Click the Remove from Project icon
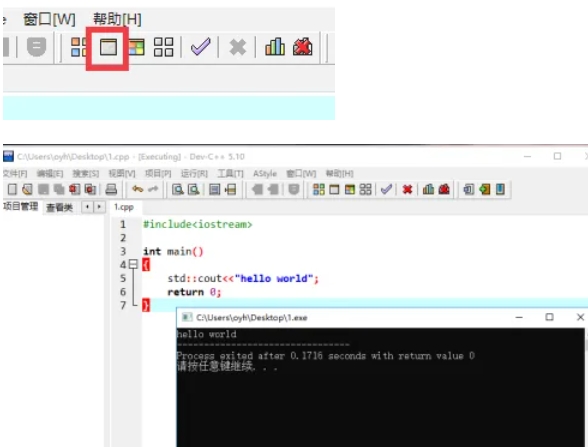588x447 pixels. (500, 189)
